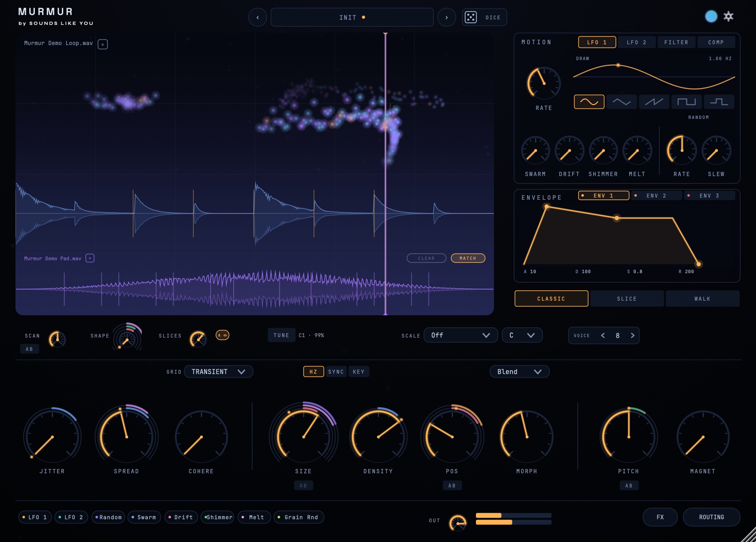Click the Pitch knob
756x542 pixels.
pos(628,437)
